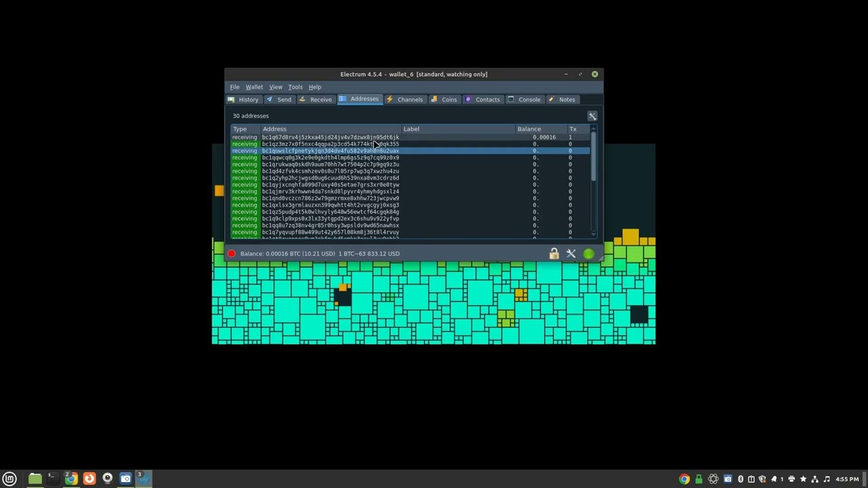This screenshot has width=868, height=488.
Task: Select address bc1q7yqvupf88w499ut42y657l08km8j36t8l4rvuy
Action: (x=330, y=232)
